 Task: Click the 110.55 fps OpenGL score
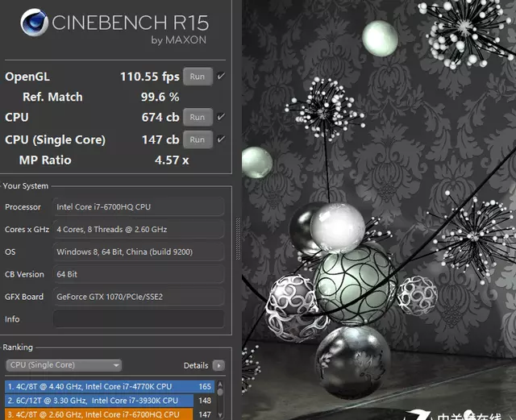pyautogui.click(x=150, y=77)
